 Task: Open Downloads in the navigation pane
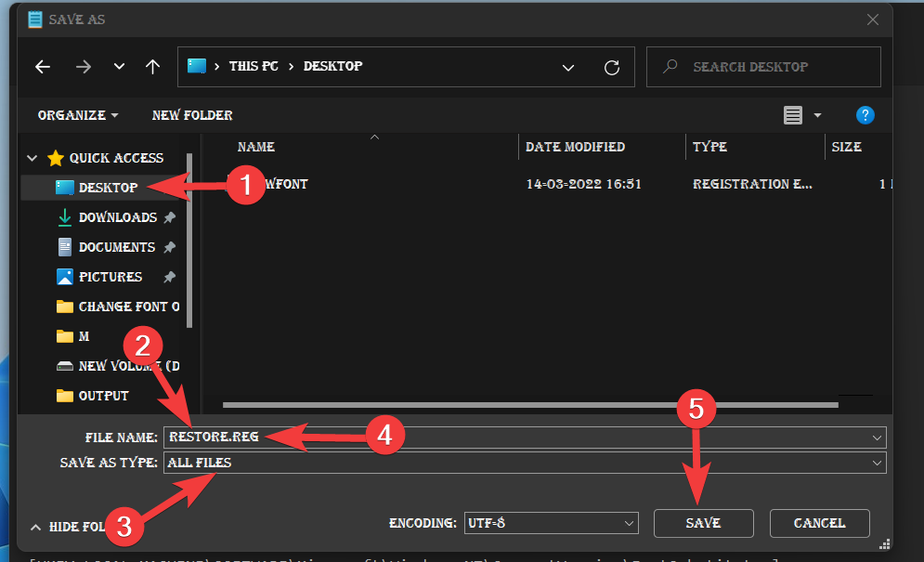(118, 217)
